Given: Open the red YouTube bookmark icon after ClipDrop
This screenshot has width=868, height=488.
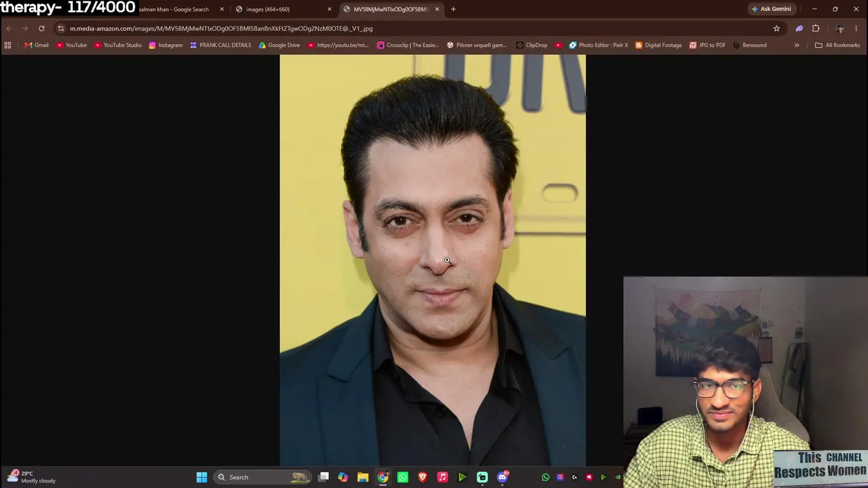Looking at the screenshot, I should coord(558,45).
